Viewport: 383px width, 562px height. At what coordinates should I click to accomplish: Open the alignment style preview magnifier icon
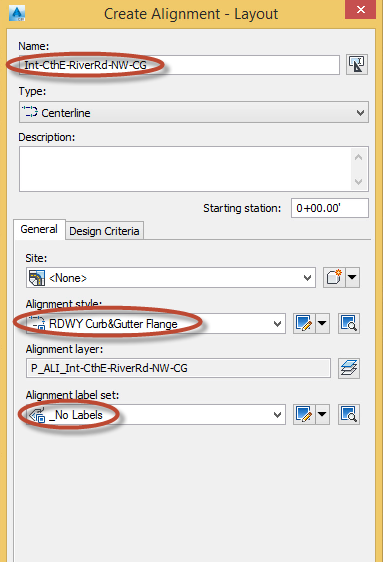[x=349, y=324]
